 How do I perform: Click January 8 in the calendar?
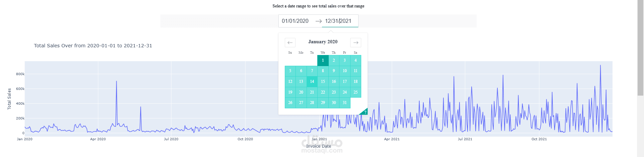(x=323, y=71)
